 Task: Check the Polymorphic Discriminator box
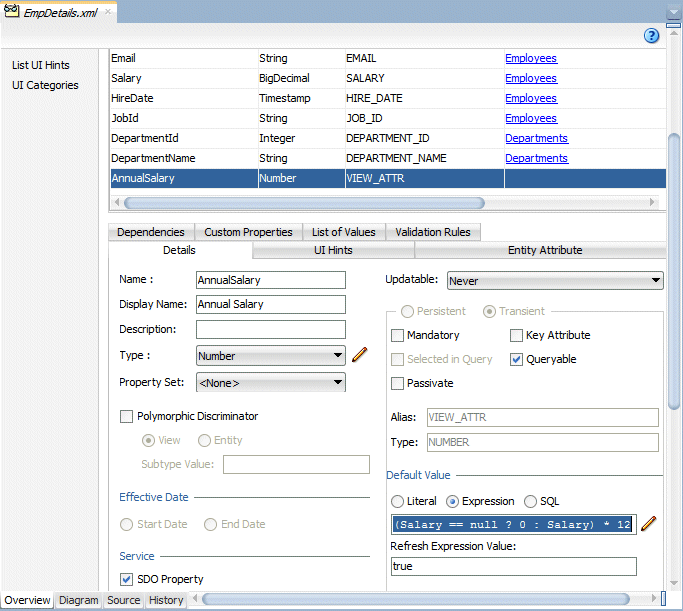pyautogui.click(x=126, y=416)
